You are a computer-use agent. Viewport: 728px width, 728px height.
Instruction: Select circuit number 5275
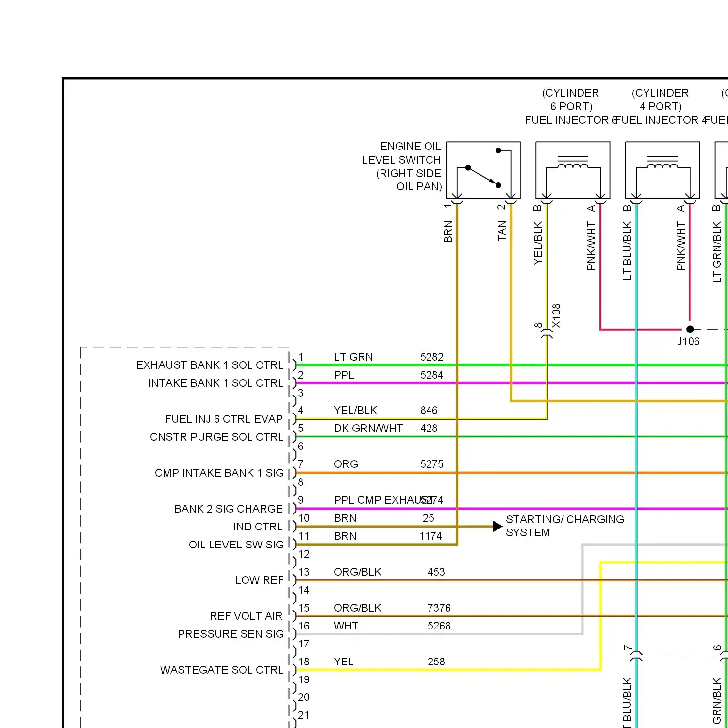click(432, 464)
